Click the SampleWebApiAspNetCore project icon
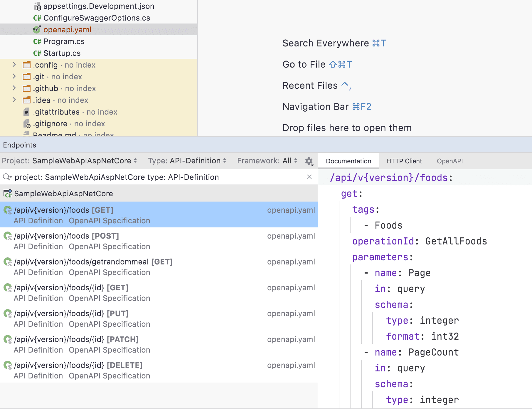The height and width of the screenshot is (409, 532). click(x=7, y=193)
